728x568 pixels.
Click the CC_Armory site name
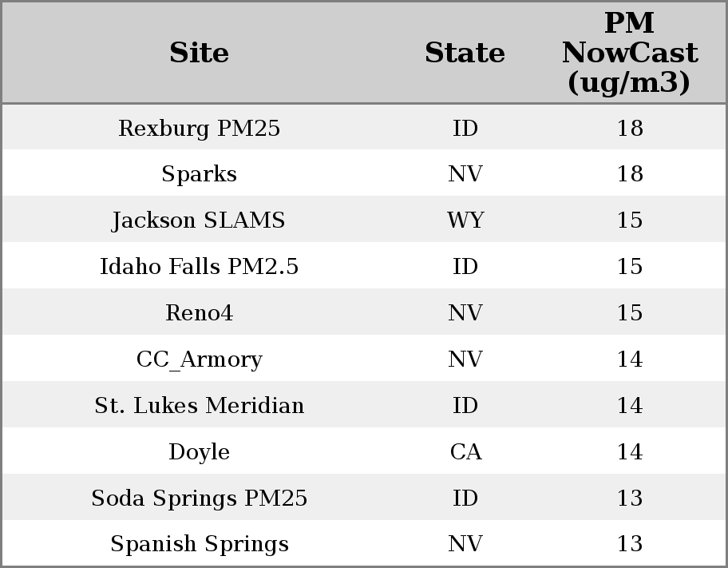pos(200,359)
